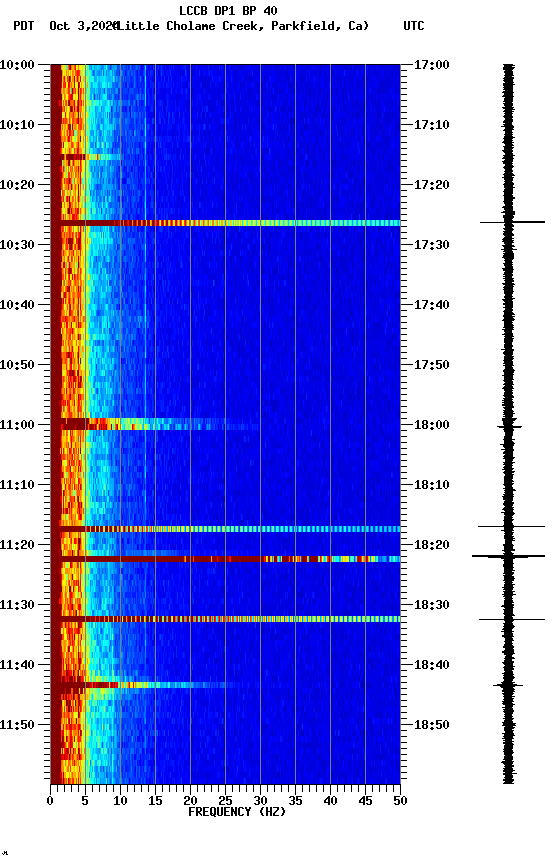This screenshot has height=864, width=552.
Task: Click the 17:50 UTC time label
Action: pyautogui.click(x=432, y=365)
